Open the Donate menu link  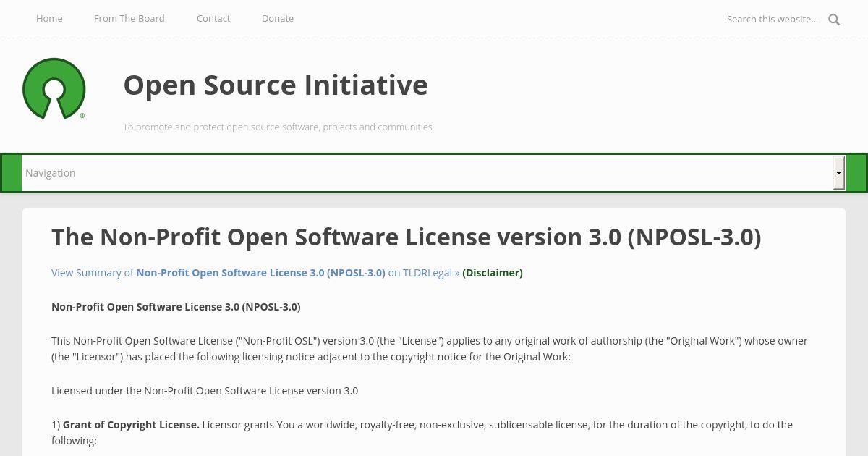[278, 18]
